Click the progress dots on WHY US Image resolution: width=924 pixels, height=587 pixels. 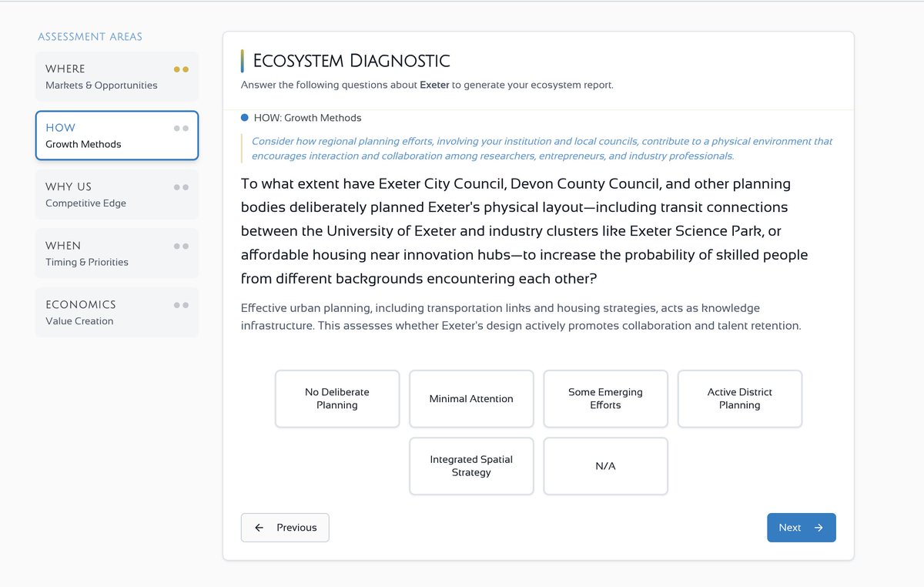pyautogui.click(x=181, y=187)
